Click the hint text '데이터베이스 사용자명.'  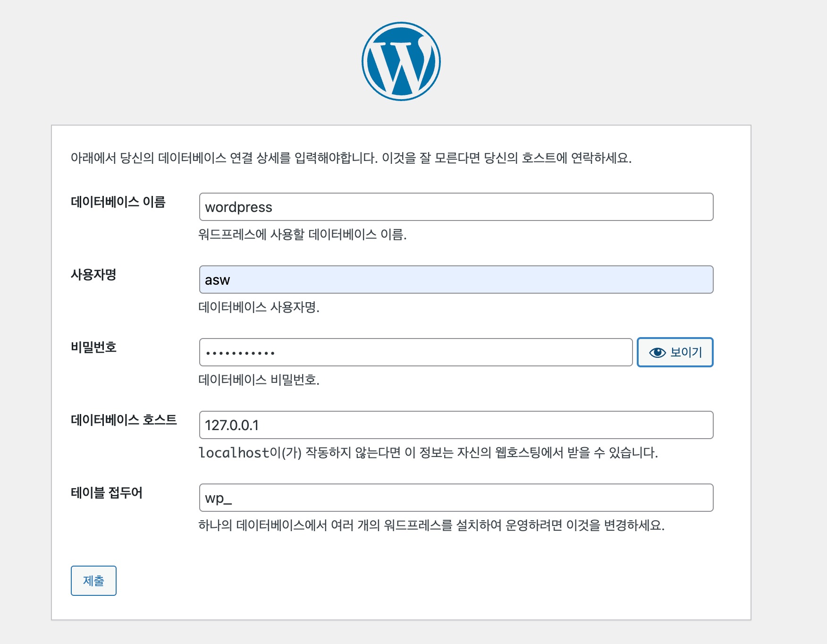(259, 307)
